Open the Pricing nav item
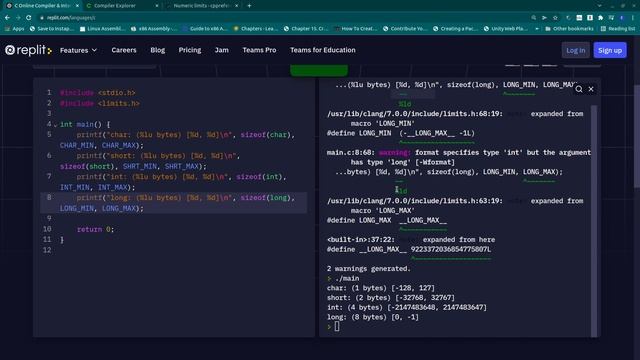 pyautogui.click(x=190, y=50)
